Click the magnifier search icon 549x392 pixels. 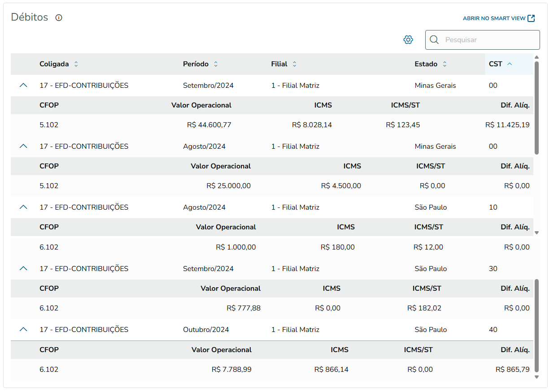coord(434,40)
